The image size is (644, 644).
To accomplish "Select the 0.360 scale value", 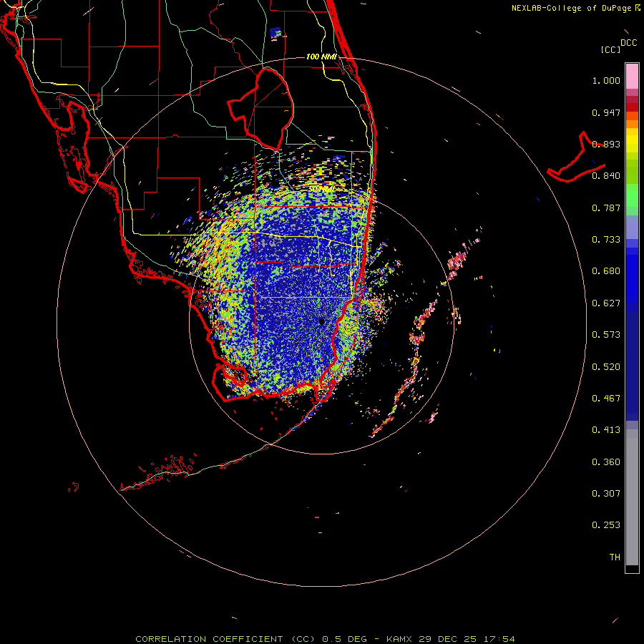I will pos(606,462).
